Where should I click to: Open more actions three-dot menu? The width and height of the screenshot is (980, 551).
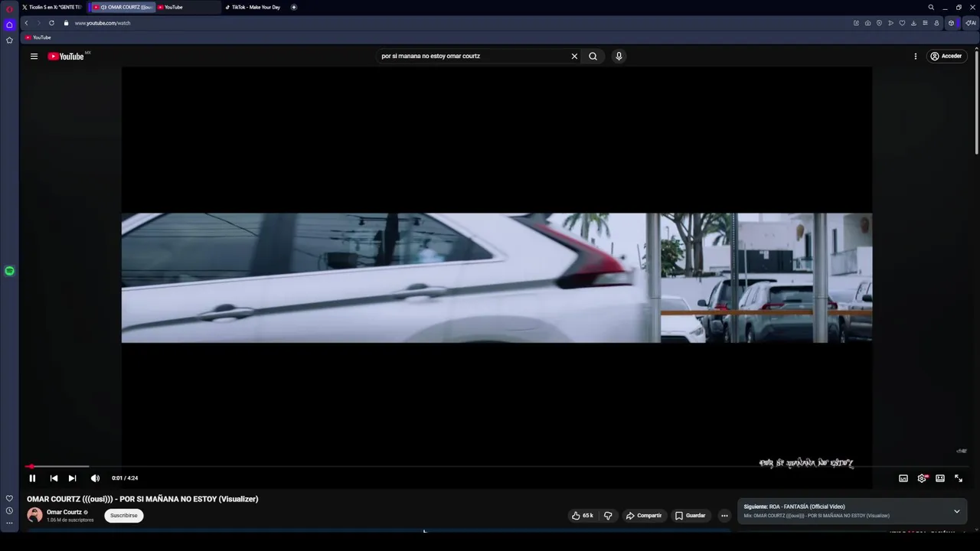coord(724,516)
